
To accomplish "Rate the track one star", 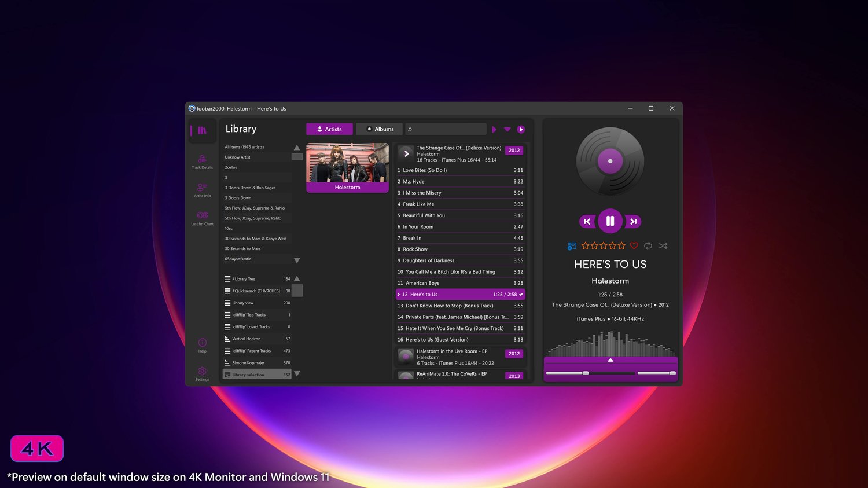I will pyautogui.click(x=586, y=246).
